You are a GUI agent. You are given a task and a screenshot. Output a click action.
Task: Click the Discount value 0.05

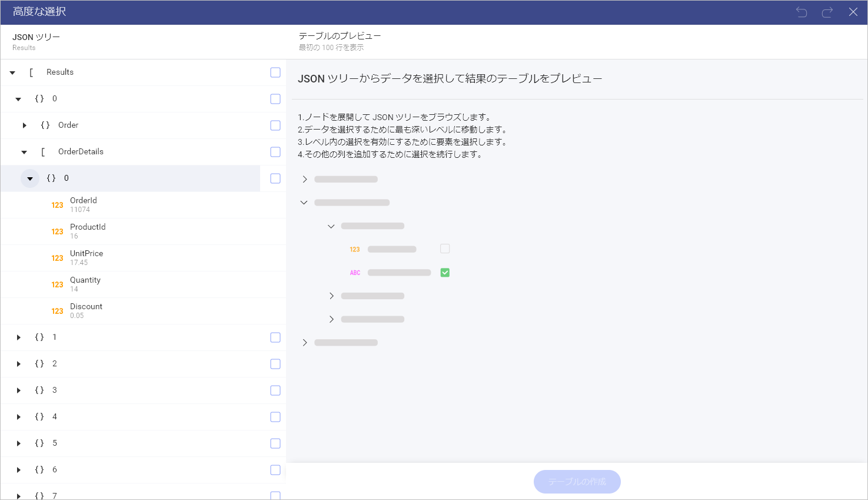point(77,316)
